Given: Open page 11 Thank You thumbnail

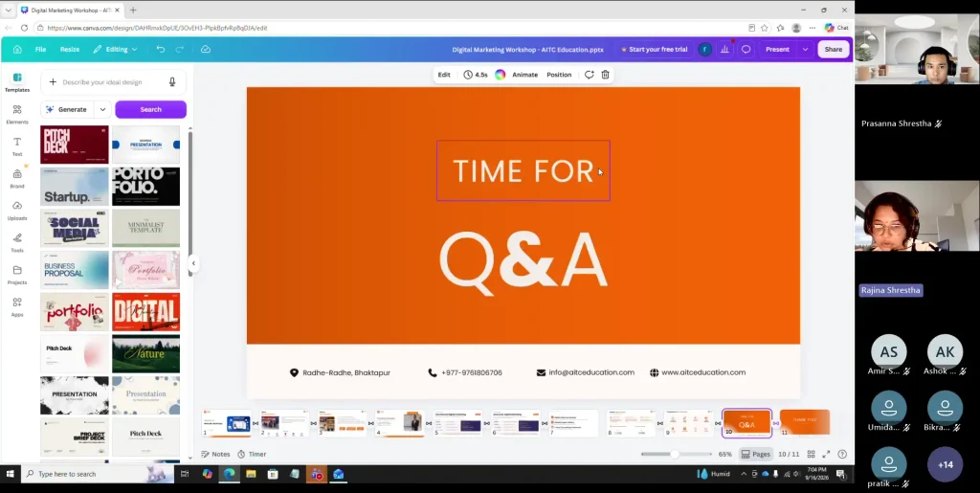Looking at the screenshot, I should (x=805, y=423).
